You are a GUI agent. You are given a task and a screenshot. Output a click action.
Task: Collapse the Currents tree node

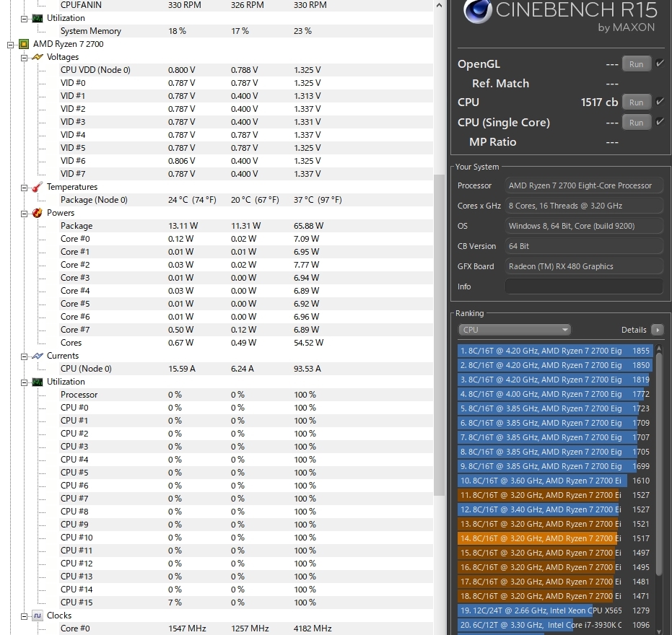tap(24, 356)
